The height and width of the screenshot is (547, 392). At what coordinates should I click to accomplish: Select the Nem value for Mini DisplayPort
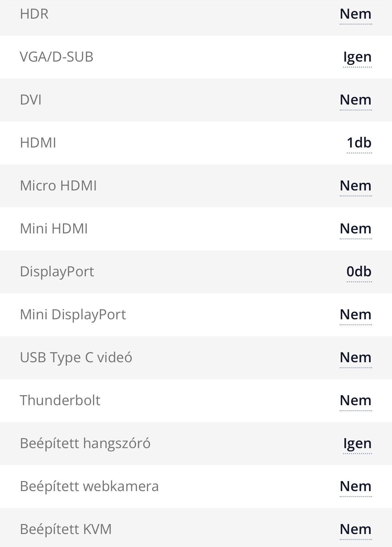click(355, 315)
